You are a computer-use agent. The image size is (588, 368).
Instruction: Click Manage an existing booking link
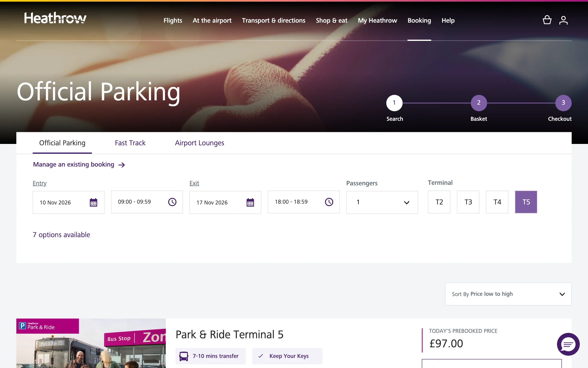click(73, 164)
